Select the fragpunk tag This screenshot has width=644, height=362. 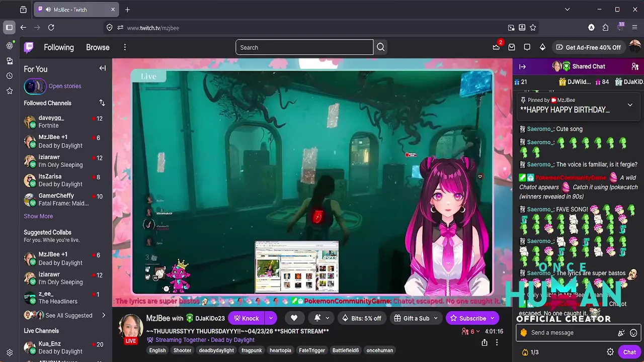[252, 350]
